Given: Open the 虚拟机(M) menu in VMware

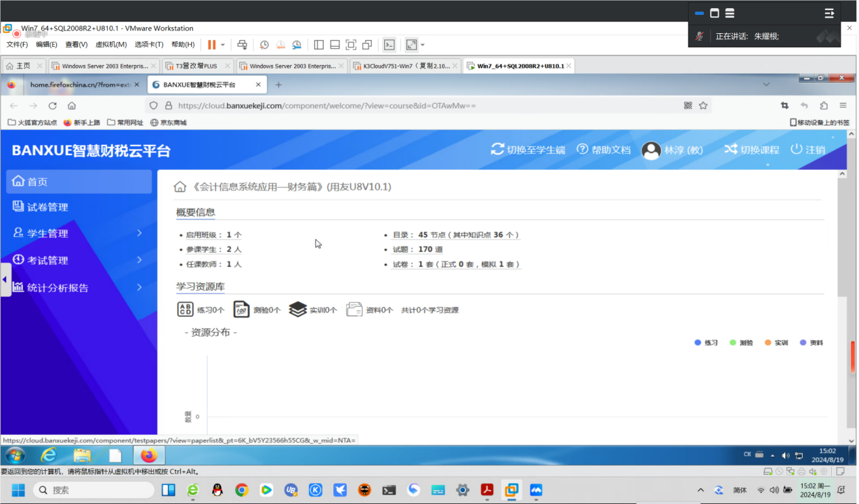Looking at the screenshot, I should [x=110, y=45].
